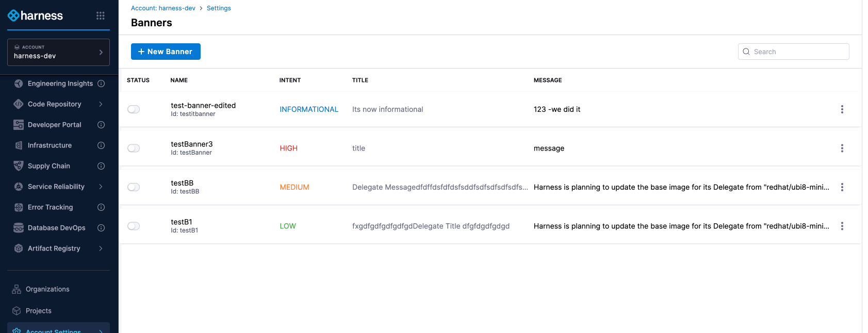Open the three-dot menu for testB1

tap(842, 226)
